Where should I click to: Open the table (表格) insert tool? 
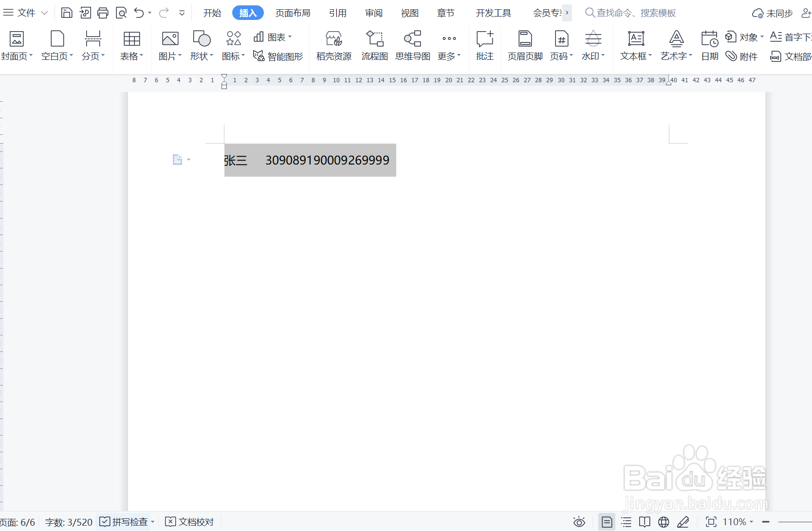pos(131,46)
